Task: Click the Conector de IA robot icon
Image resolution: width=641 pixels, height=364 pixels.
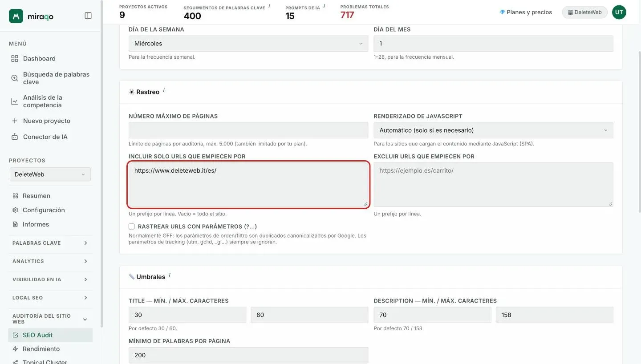Action: coord(15,137)
